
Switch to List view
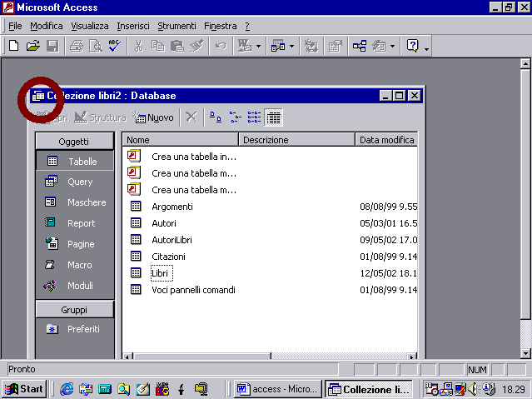click(x=254, y=117)
